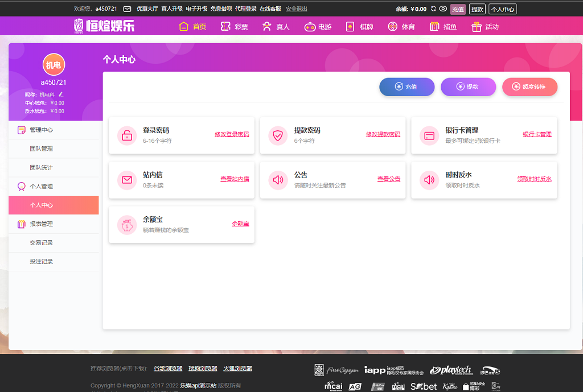Click the balance refresh icon
The width and height of the screenshot is (583, 392).
433,8
